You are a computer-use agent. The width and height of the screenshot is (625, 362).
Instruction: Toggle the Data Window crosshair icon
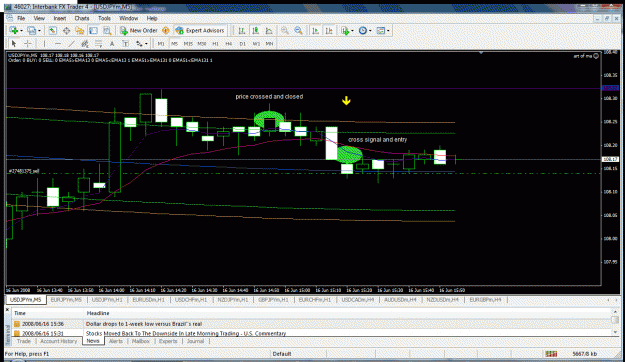tap(66, 31)
